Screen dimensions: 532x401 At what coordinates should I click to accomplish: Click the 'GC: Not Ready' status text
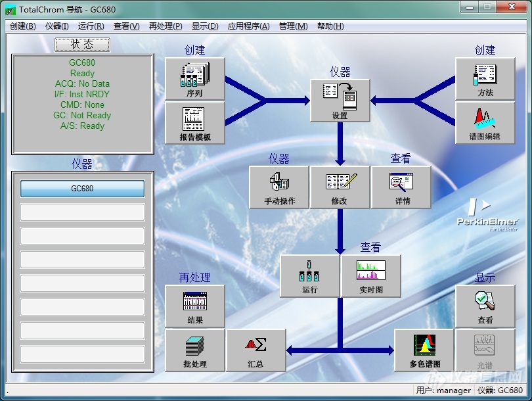click(x=82, y=116)
